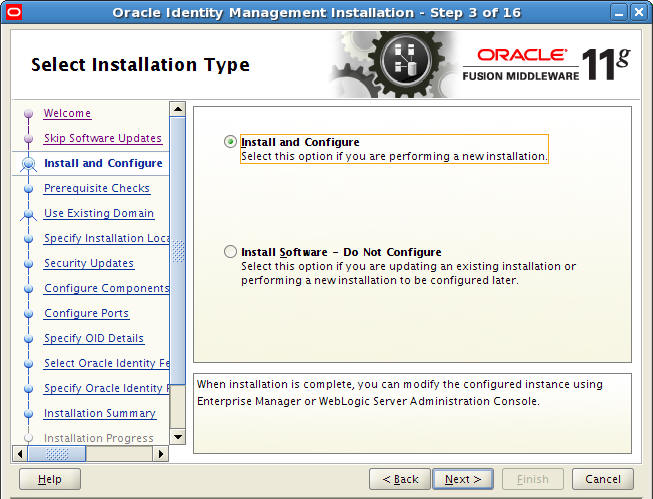Viewport: 653px width, 499px height.
Task: Click the Configure Ports step bullet icon
Action: [x=28, y=314]
